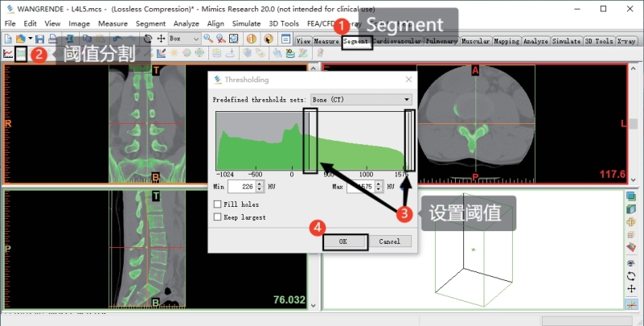
Task: Open the Box selection mode dropdown
Action: tap(184, 39)
